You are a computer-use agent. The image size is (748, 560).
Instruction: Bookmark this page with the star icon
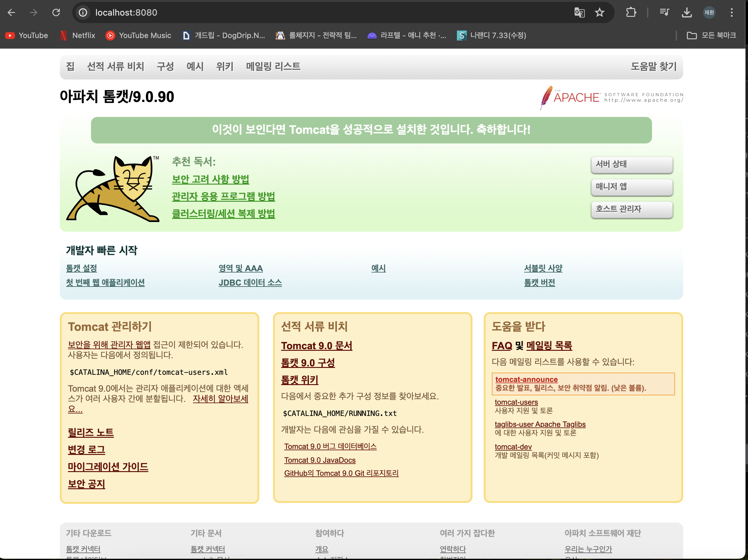click(x=600, y=12)
